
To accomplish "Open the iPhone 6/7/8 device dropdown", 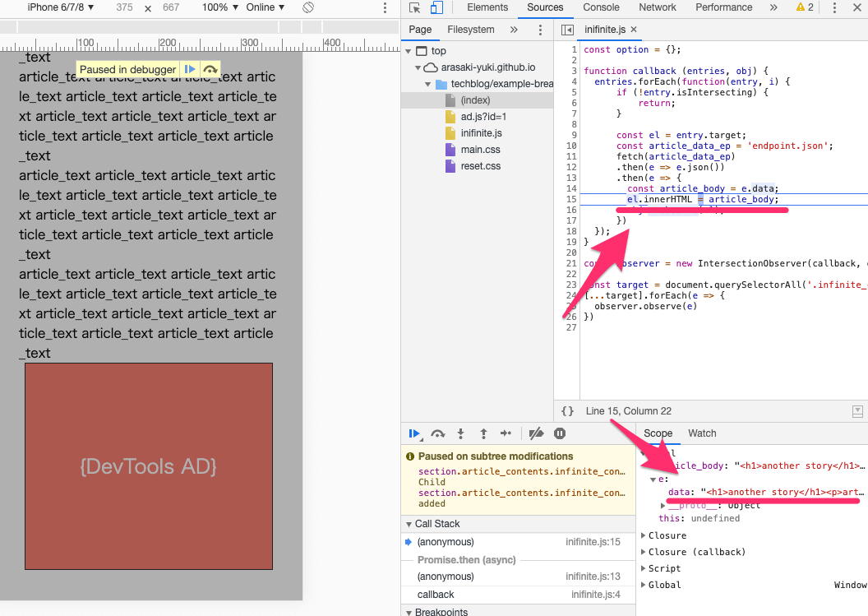I will click(60, 7).
